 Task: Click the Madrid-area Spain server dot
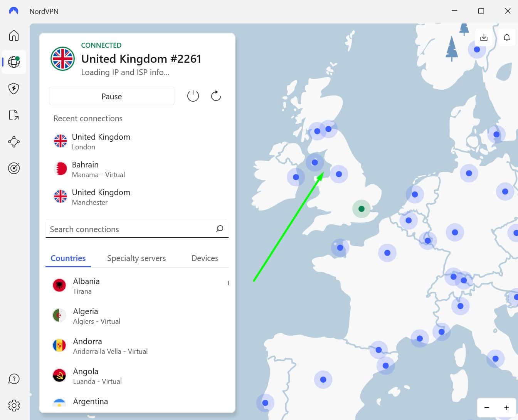[x=323, y=380]
